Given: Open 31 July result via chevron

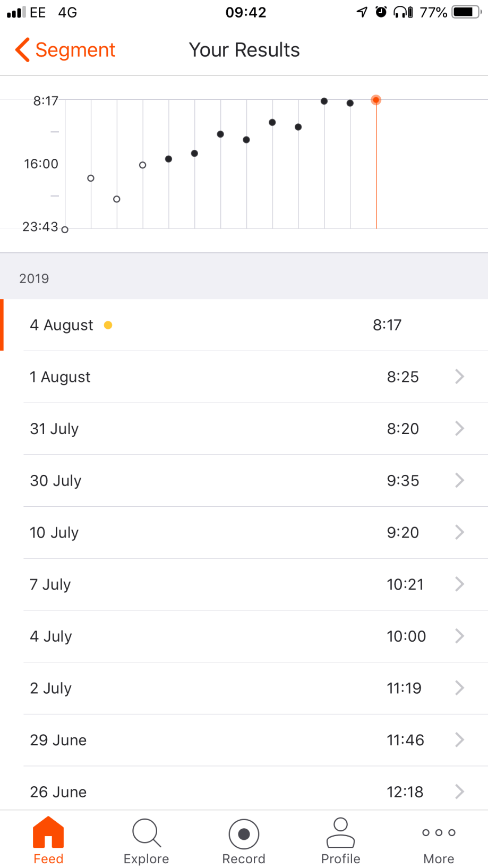Looking at the screenshot, I should pyautogui.click(x=459, y=429).
